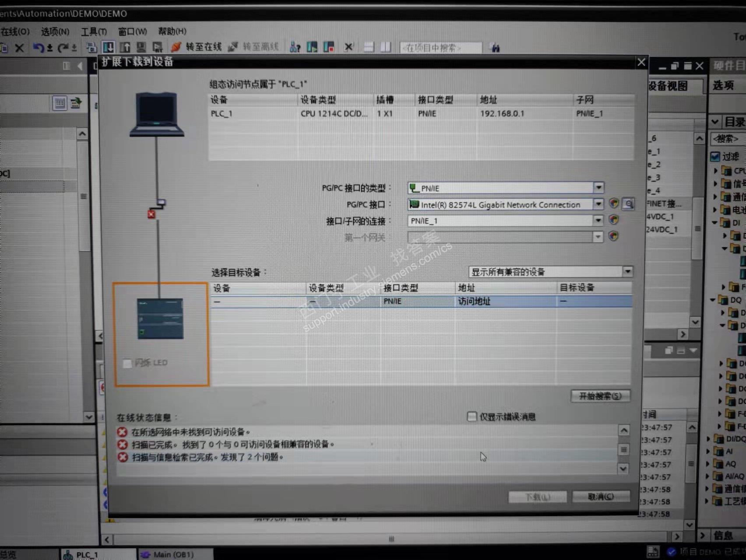Open the Options (选项) menu
Image resolution: width=746 pixels, height=560 pixels.
55,32
